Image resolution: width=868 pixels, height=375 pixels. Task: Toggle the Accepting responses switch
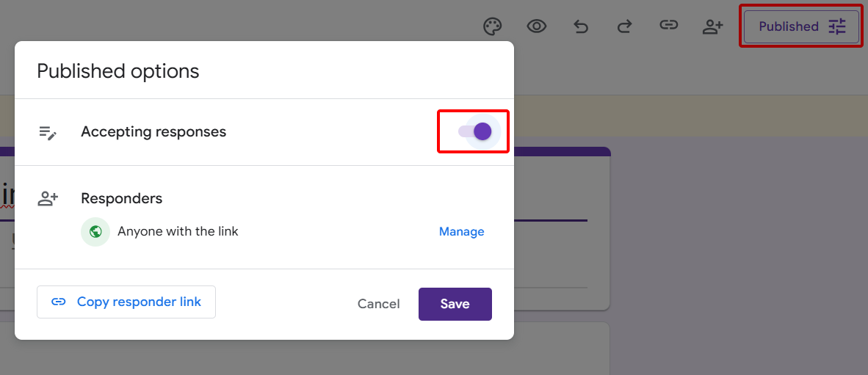click(x=475, y=131)
